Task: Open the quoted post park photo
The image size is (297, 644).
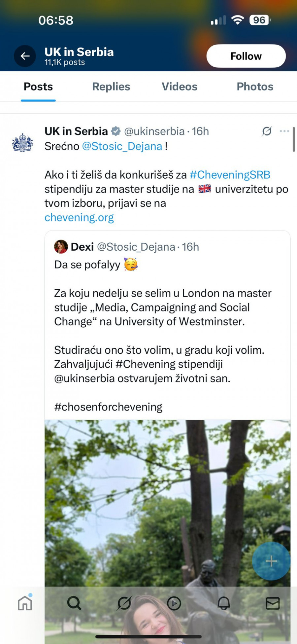Action: click(x=168, y=502)
